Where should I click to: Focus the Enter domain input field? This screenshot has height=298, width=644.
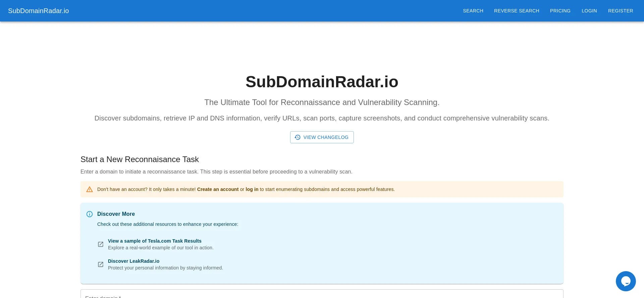(x=322, y=294)
